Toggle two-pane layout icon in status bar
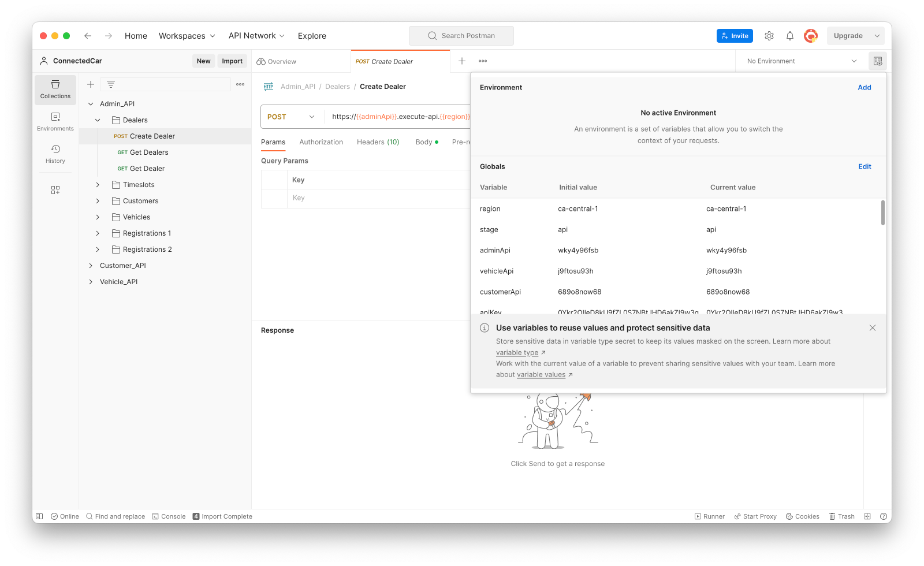 coord(867,516)
